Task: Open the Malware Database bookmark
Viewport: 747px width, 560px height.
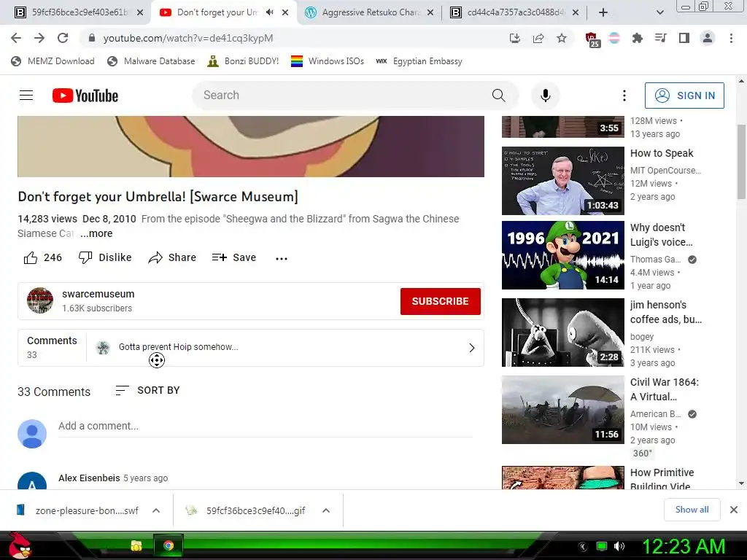Action: tap(152, 61)
